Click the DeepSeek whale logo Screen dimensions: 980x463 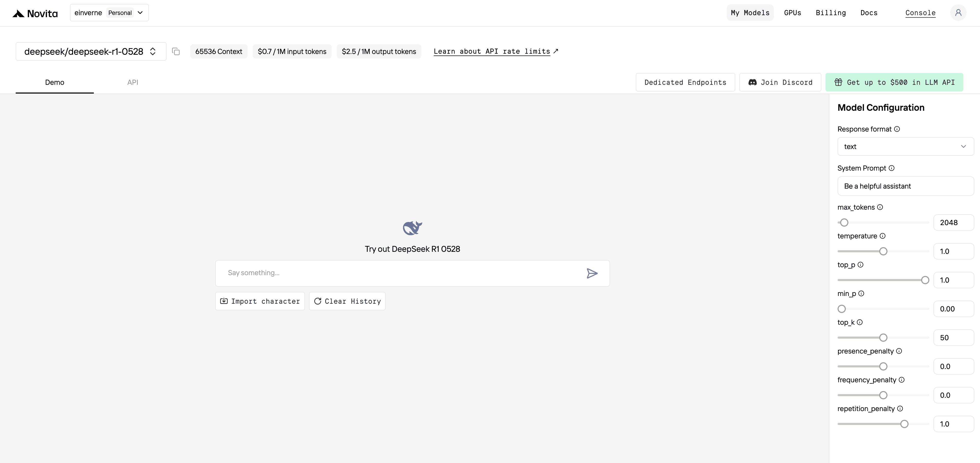pyautogui.click(x=412, y=228)
